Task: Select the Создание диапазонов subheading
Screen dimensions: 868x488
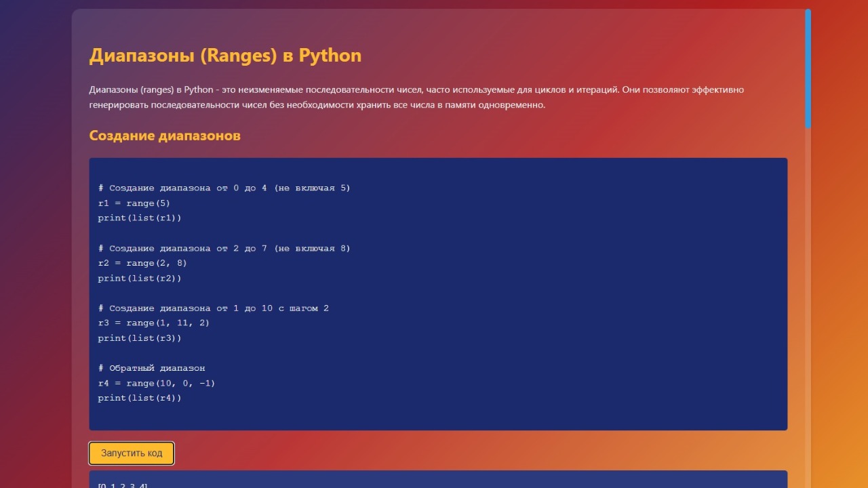Action: (165, 136)
